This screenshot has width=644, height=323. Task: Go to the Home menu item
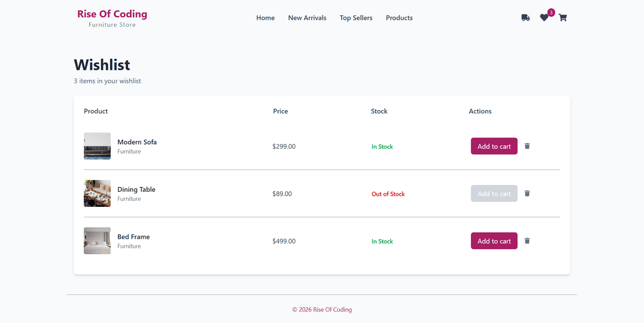tap(265, 18)
